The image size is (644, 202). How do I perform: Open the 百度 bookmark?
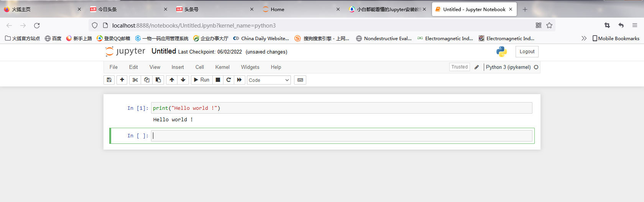tap(53, 38)
